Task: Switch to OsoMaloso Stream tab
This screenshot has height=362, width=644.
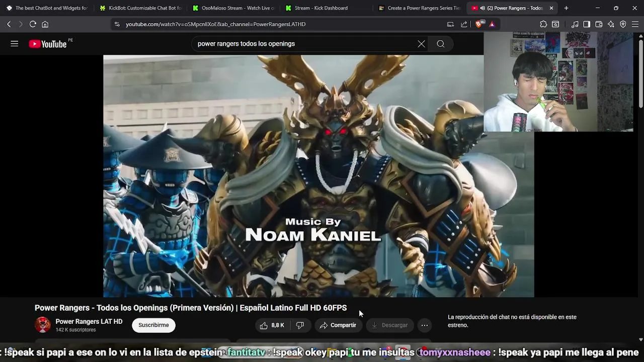Action: 233,8
